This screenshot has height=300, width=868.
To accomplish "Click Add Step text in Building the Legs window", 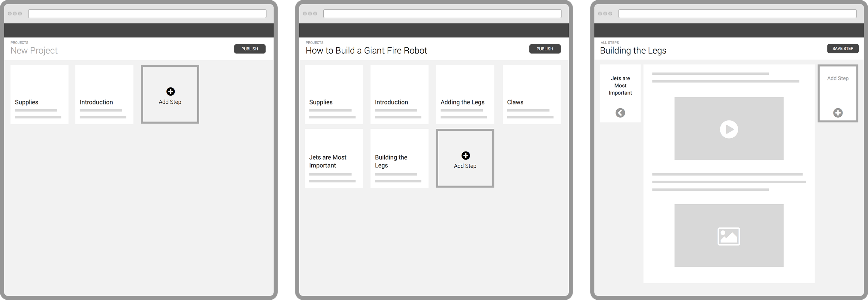I will [x=838, y=78].
